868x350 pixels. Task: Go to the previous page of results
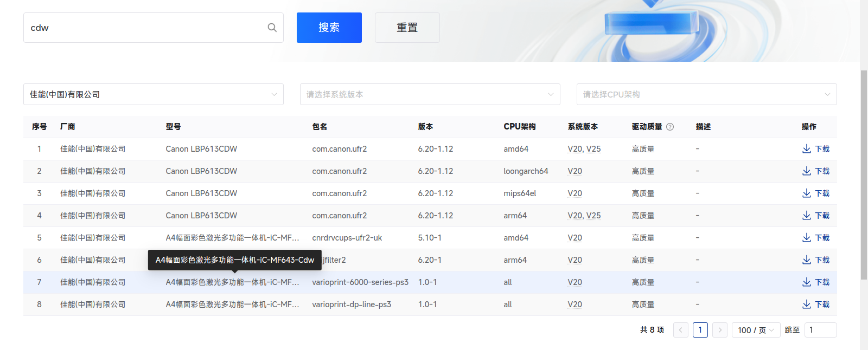tap(681, 330)
